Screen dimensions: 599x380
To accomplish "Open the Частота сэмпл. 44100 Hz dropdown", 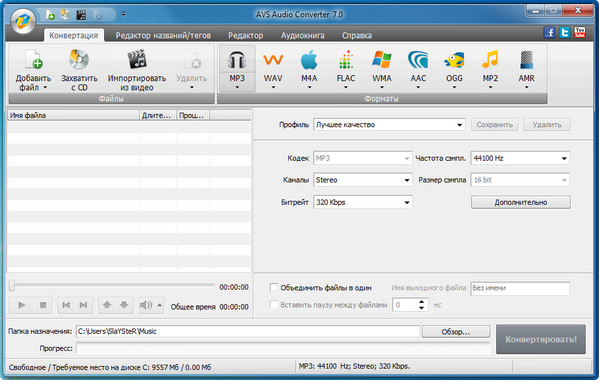I will coord(520,158).
